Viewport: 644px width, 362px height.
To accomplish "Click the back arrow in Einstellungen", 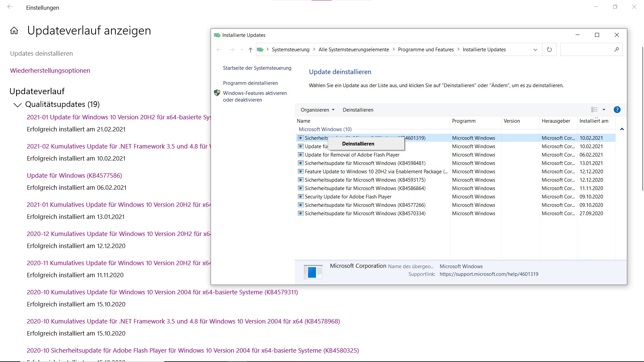I will [10, 7].
